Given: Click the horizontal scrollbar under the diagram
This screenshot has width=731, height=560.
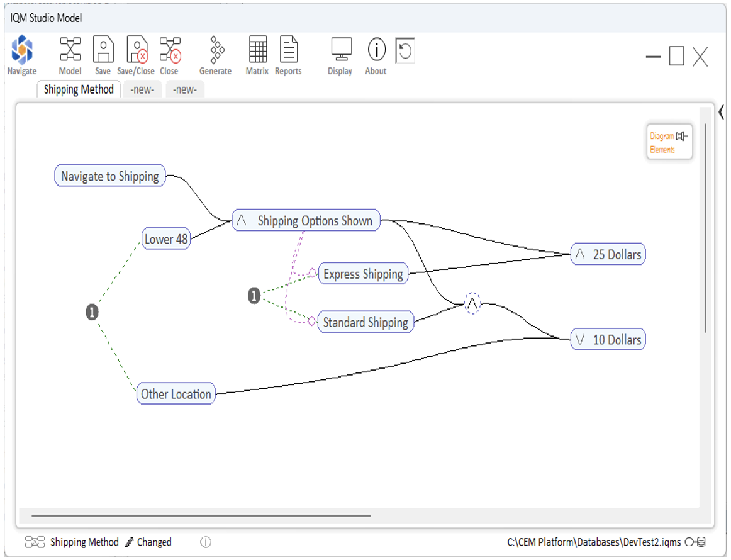Looking at the screenshot, I should [201, 516].
